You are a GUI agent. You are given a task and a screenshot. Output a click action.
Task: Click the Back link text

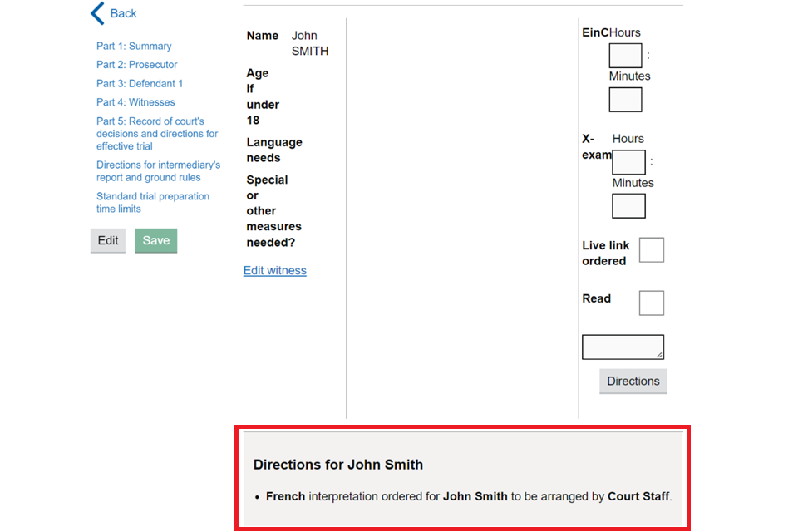pyautogui.click(x=124, y=13)
